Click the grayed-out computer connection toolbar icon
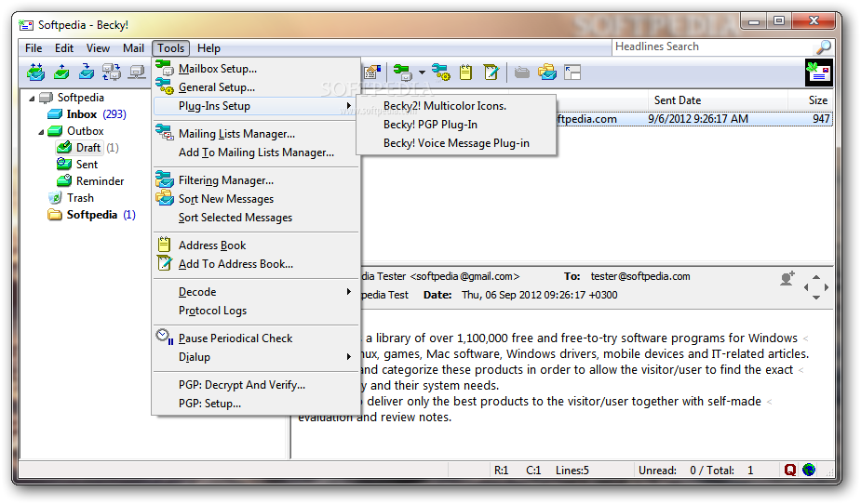Image resolution: width=861 pixels, height=504 pixels. 137,72
